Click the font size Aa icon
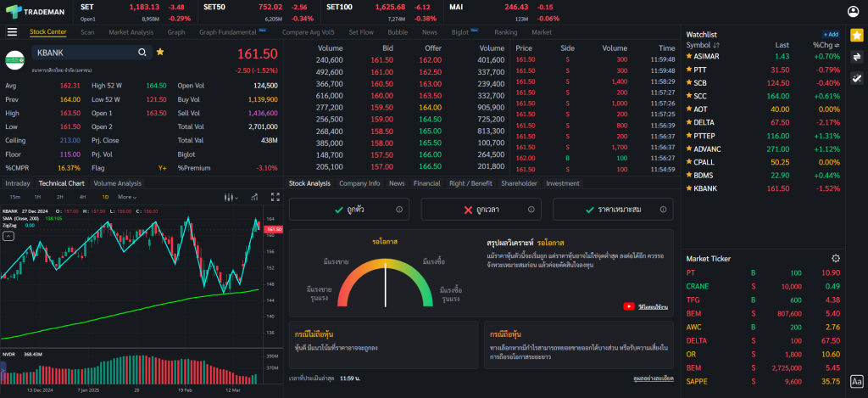This screenshot has height=398, width=868. tap(856, 382)
